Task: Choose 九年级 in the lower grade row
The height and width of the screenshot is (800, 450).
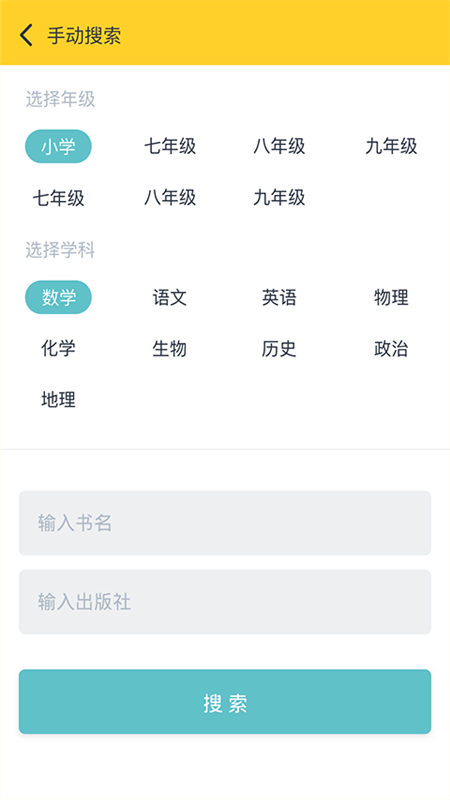Action: [280, 197]
